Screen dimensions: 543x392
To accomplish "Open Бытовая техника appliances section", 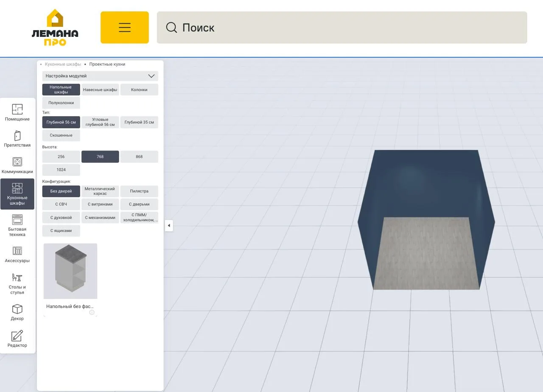I will coord(17,225).
